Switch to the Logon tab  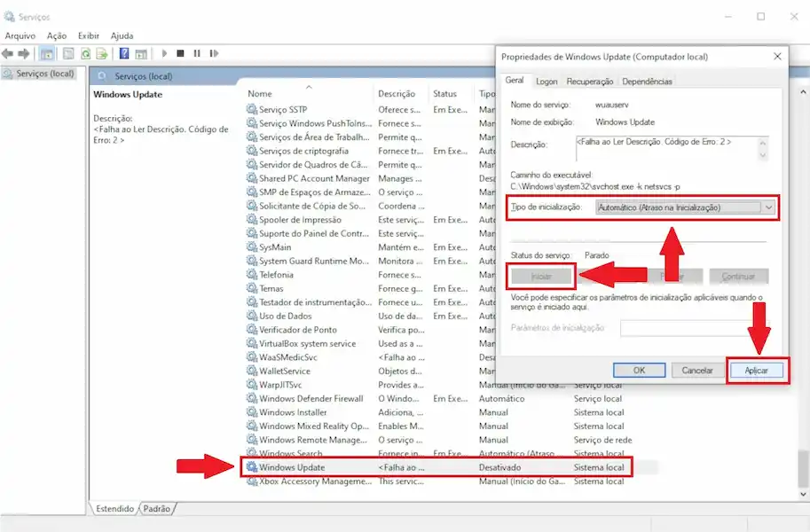pos(547,81)
